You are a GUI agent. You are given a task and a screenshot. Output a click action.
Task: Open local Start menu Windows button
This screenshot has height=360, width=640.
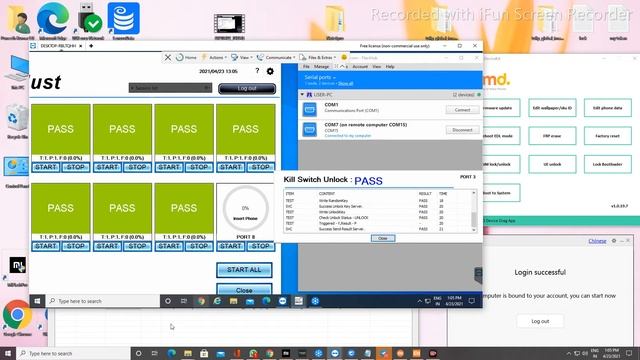point(8,353)
